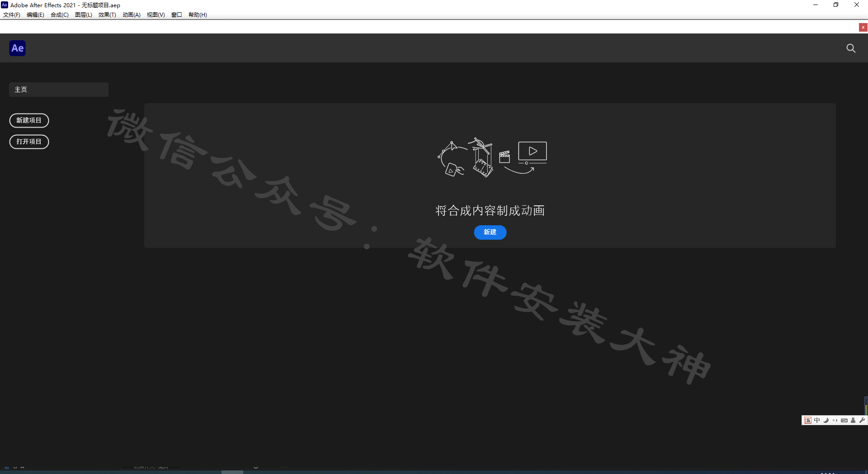Open the 效果(T) menu
Screen dimensions: 868x474
click(x=107, y=15)
